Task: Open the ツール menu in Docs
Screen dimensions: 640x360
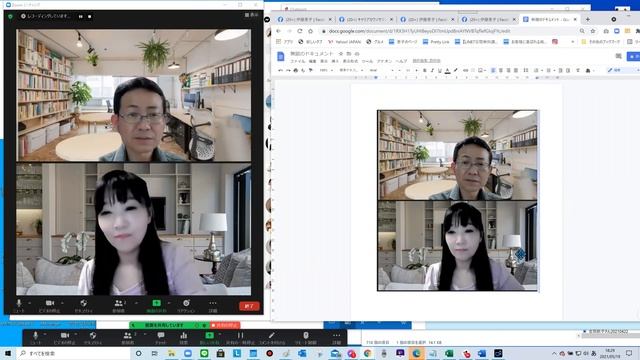Action: tap(367, 61)
